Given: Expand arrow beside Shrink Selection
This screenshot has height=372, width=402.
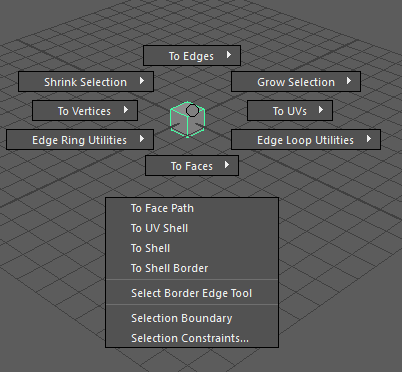Looking at the screenshot, I should point(142,80).
